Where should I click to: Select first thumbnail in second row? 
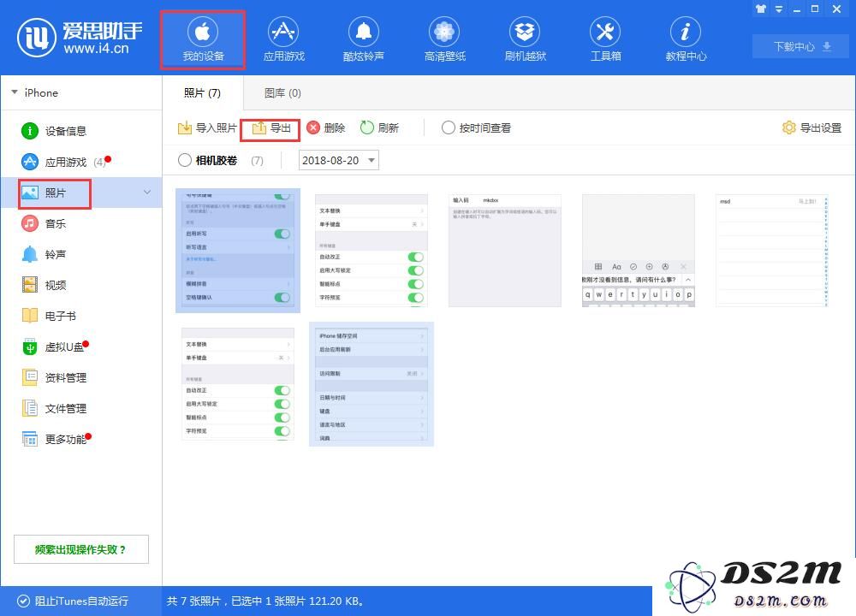click(x=238, y=384)
